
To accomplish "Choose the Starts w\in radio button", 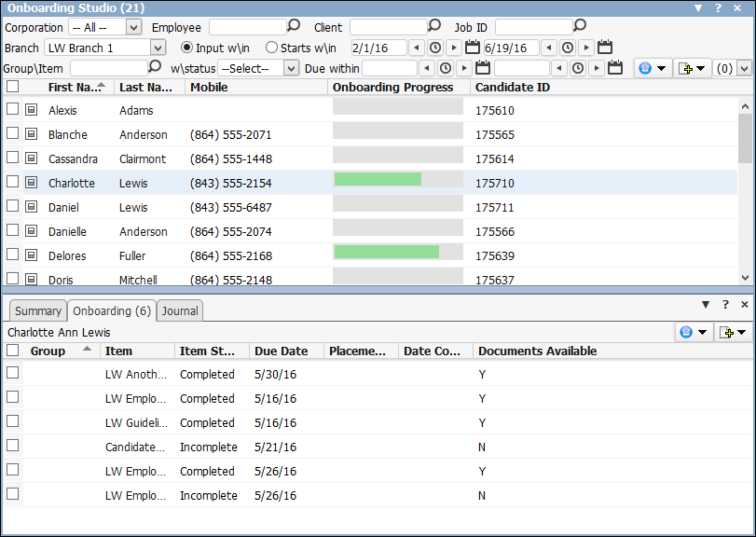I will tap(272, 48).
